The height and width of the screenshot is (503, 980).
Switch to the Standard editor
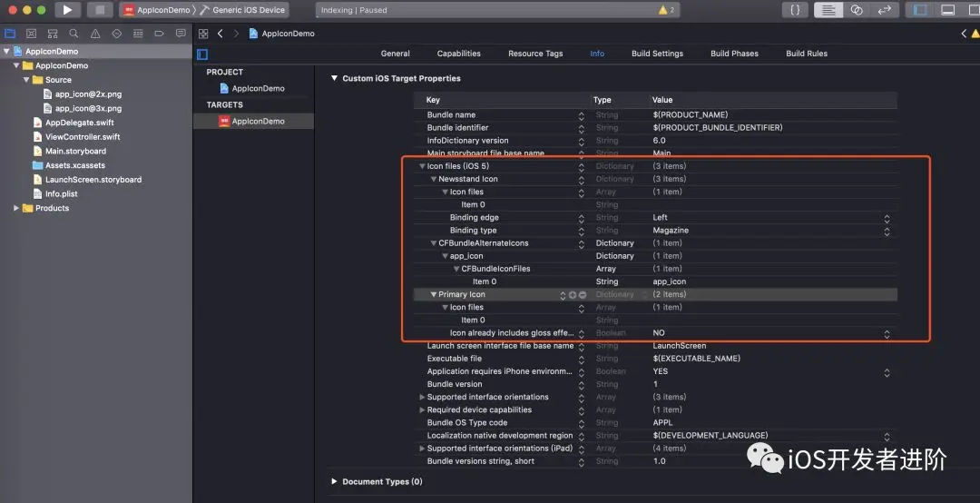(828, 10)
